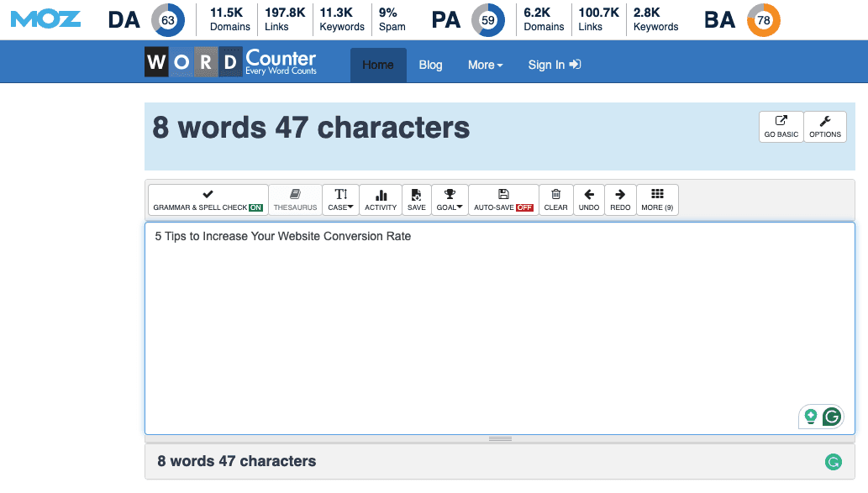Undo the last edit
Screen dimensions: 868x493
click(588, 199)
